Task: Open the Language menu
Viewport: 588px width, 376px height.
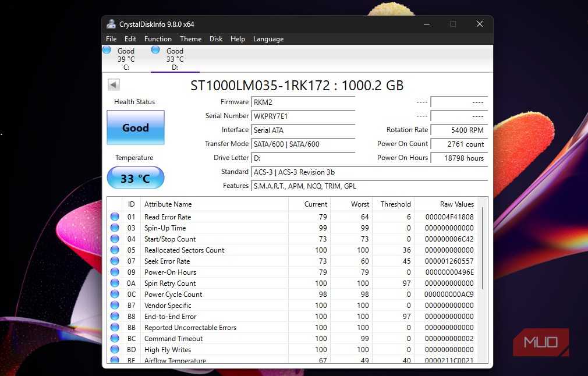Action: [268, 39]
